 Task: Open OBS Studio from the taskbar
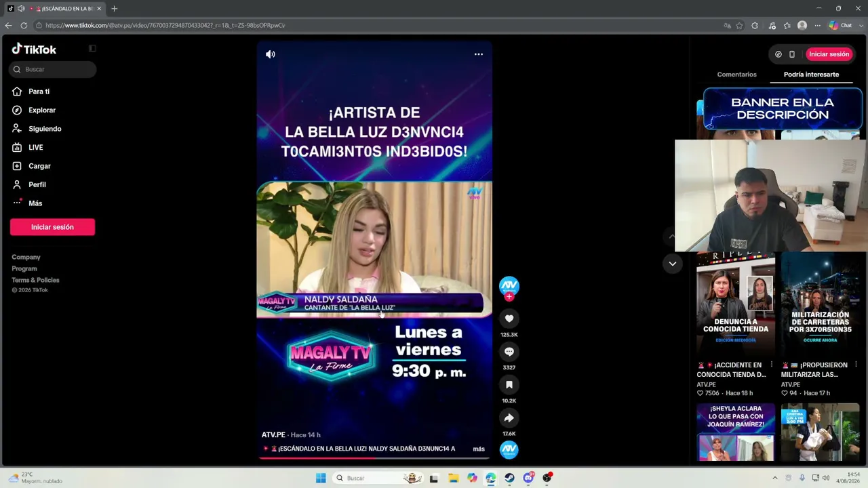pos(547,478)
